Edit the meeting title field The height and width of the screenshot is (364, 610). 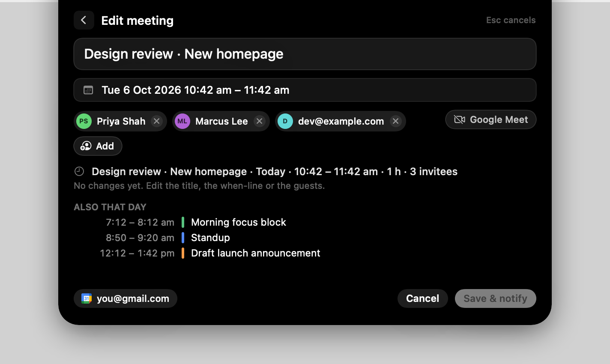tap(305, 54)
